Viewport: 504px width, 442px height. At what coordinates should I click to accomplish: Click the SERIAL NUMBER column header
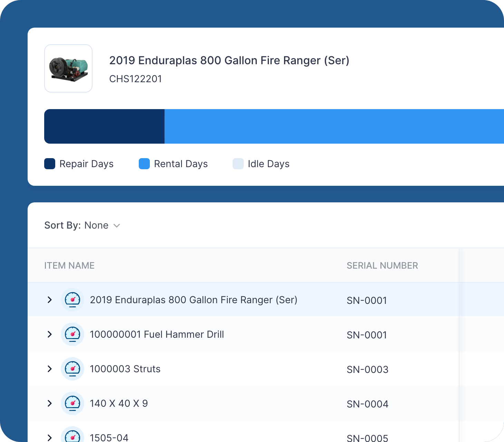click(382, 266)
